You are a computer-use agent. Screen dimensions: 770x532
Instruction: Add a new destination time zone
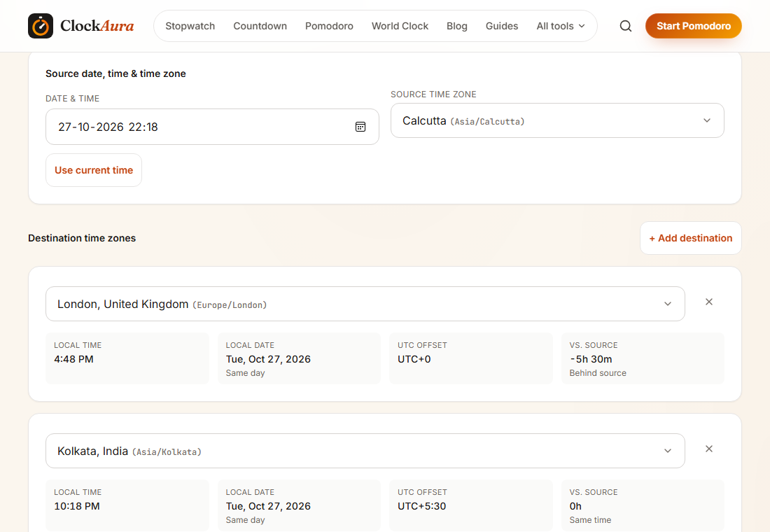pyautogui.click(x=690, y=238)
